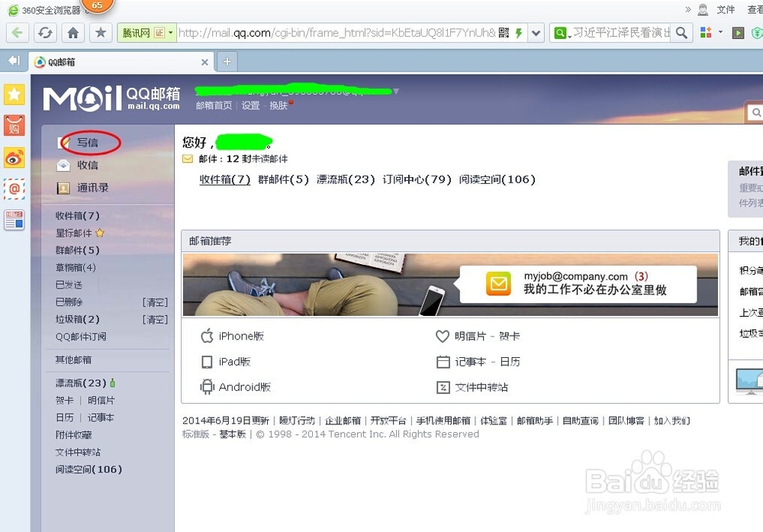
Task: Click the green video player toolbar icon
Action: tap(738, 33)
